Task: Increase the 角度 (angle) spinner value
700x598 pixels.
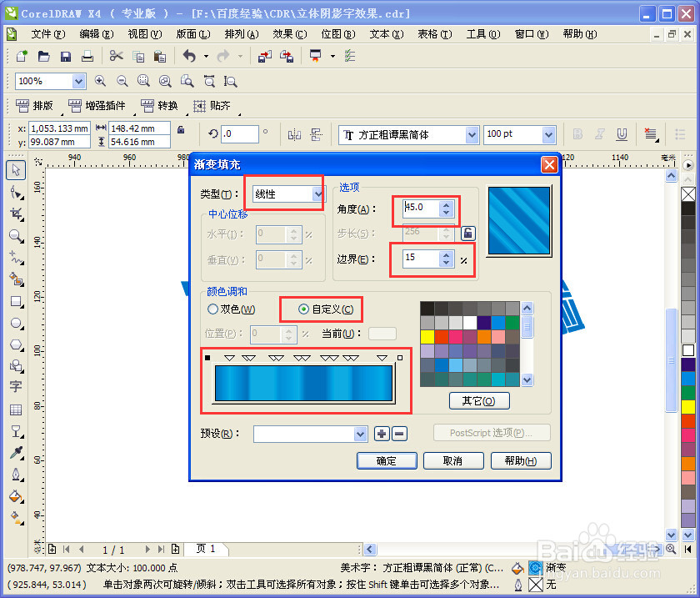Action: click(x=446, y=204)
